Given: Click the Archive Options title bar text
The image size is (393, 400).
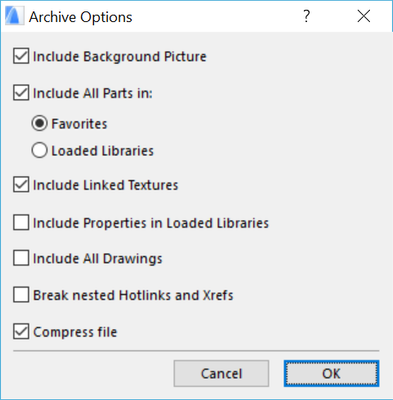Looking at the screenshot, I should (81, 17).
